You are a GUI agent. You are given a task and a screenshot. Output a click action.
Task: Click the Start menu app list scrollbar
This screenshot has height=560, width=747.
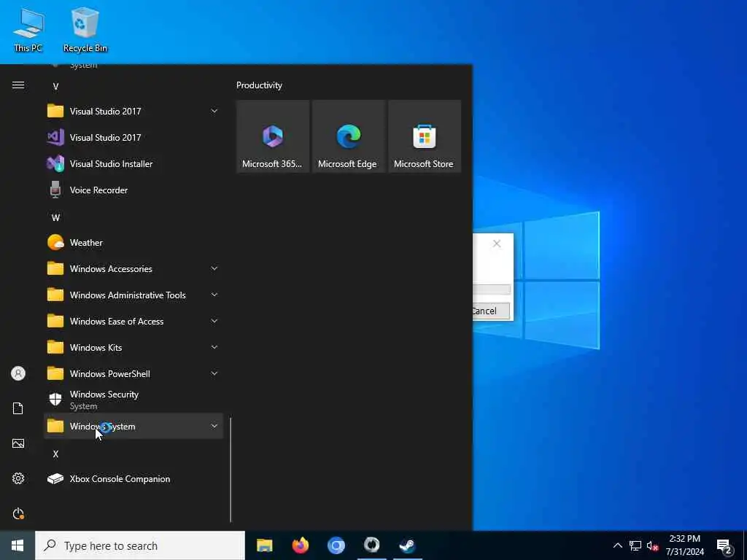tap(231, 470)
